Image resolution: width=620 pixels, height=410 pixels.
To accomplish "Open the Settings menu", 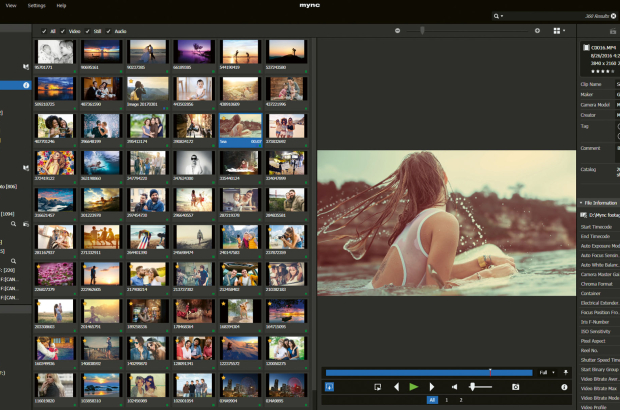I will click(36, 6).
